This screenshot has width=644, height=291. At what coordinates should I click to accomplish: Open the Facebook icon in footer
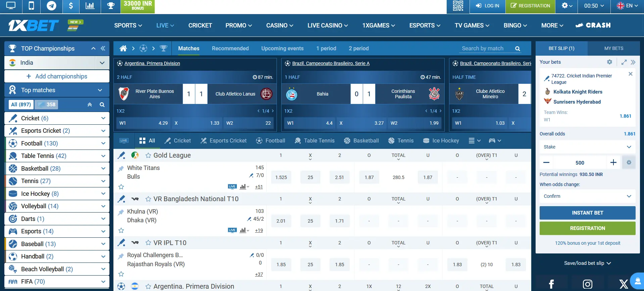(x=551, y=284)
